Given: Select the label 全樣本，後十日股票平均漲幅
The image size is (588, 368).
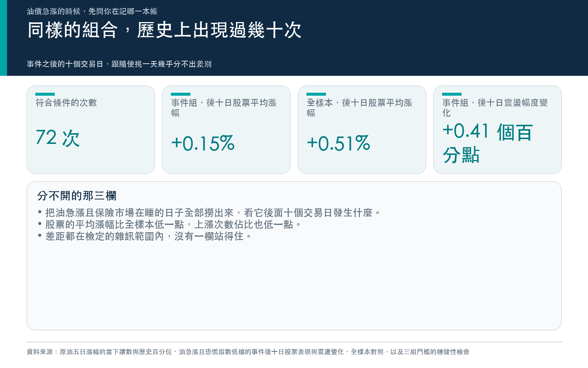Looking at the screenshot, I should [359, 108].
